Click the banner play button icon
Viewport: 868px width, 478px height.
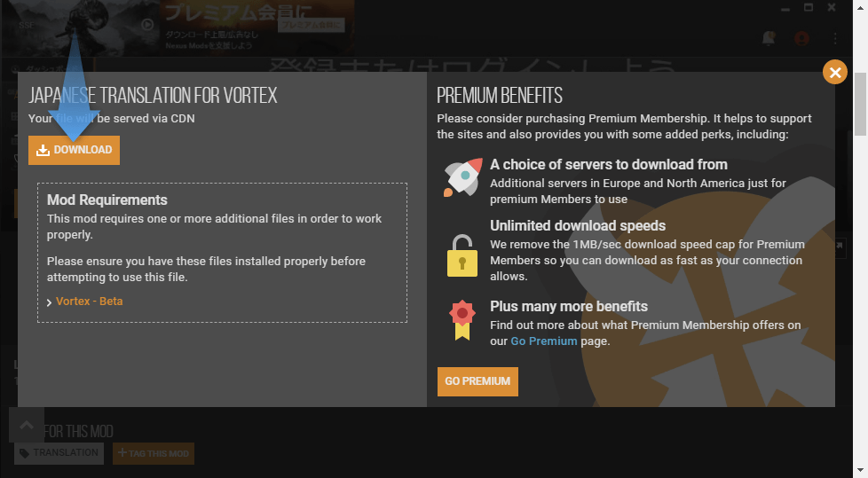147,25
